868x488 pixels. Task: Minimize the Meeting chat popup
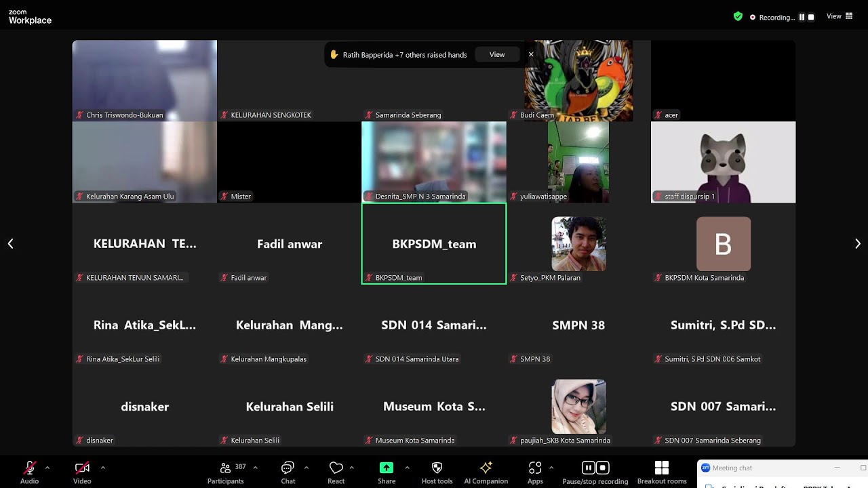click(x=837, y=468)
